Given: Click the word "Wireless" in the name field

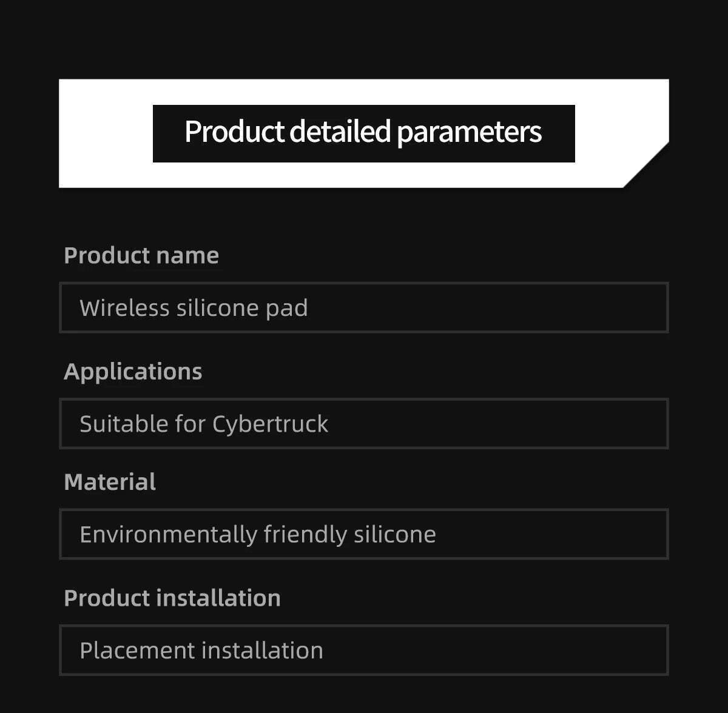Looking at the screenshot, I should point(125,308).
